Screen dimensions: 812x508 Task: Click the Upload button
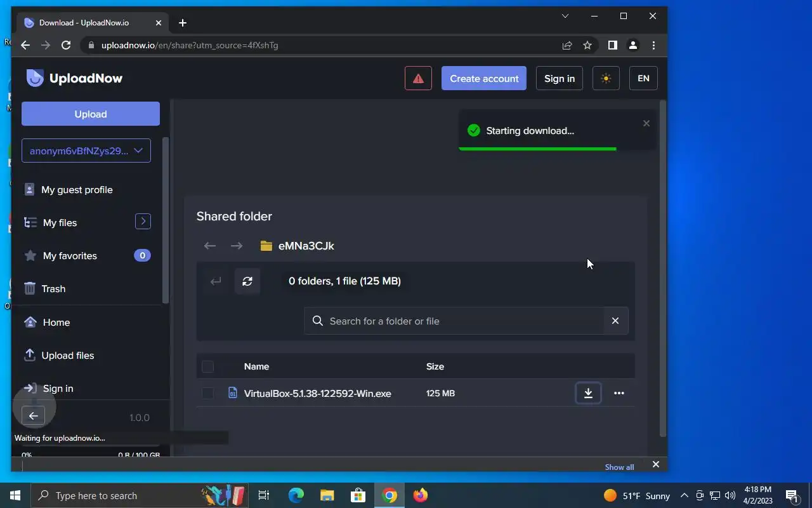click(x=91, y=114)
